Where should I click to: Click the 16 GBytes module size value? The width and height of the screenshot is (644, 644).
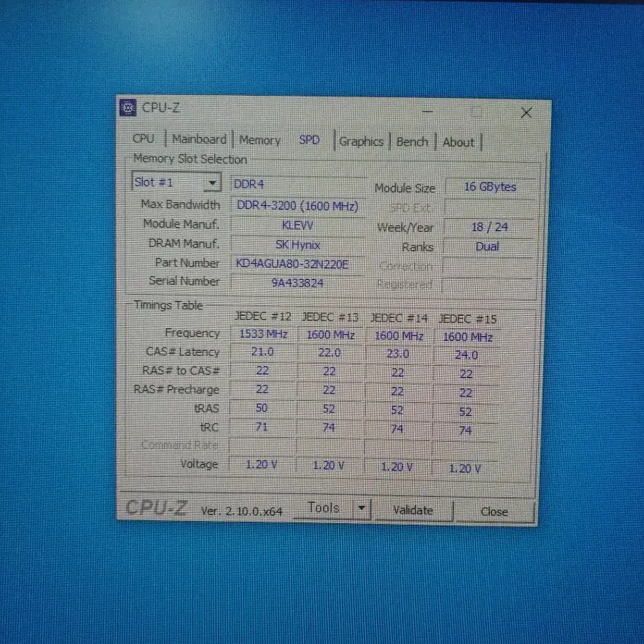pos(490,187)
